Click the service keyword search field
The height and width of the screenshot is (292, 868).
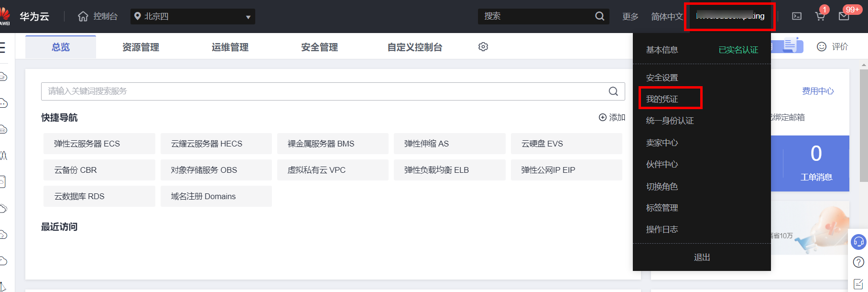(x=325, y=91)
